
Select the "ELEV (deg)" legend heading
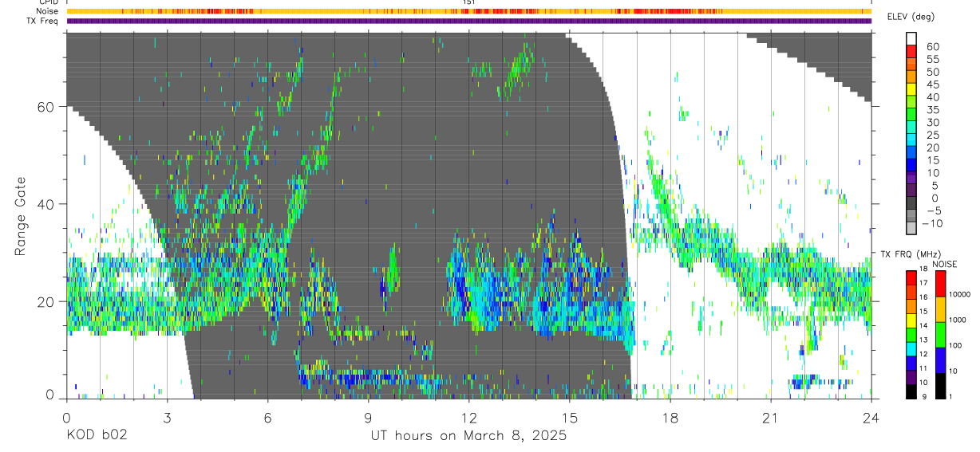(x=911, y=17)
